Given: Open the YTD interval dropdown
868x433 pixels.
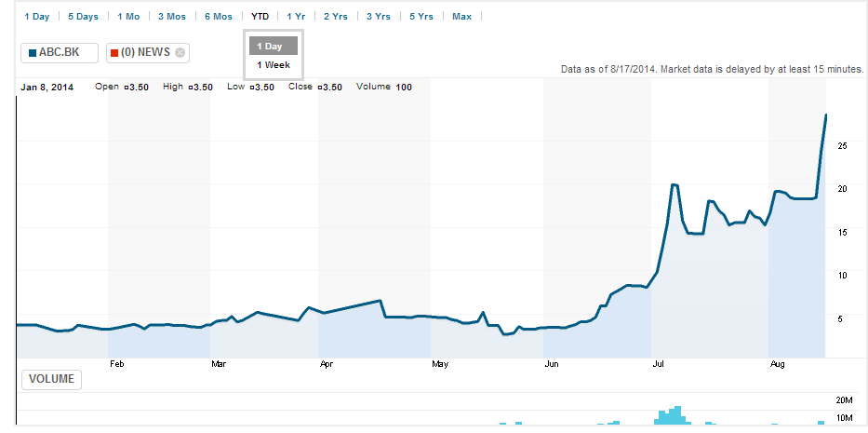Looking at the screenshot, I should 260,17.
